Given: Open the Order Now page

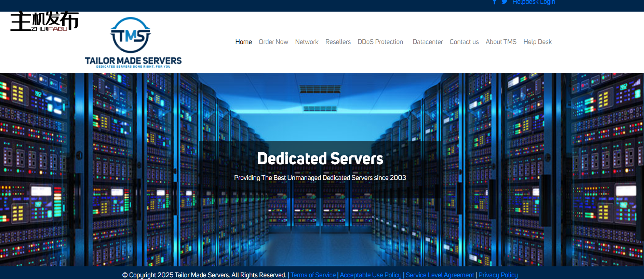Looking at the screenshot, I should (x=273, y=42).
